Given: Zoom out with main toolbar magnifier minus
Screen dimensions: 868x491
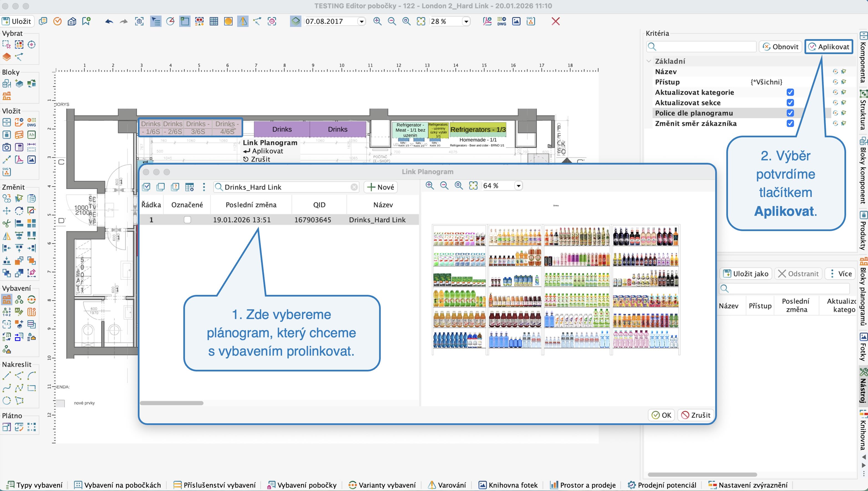Looking at the screenshot, I should coord(392,21).
